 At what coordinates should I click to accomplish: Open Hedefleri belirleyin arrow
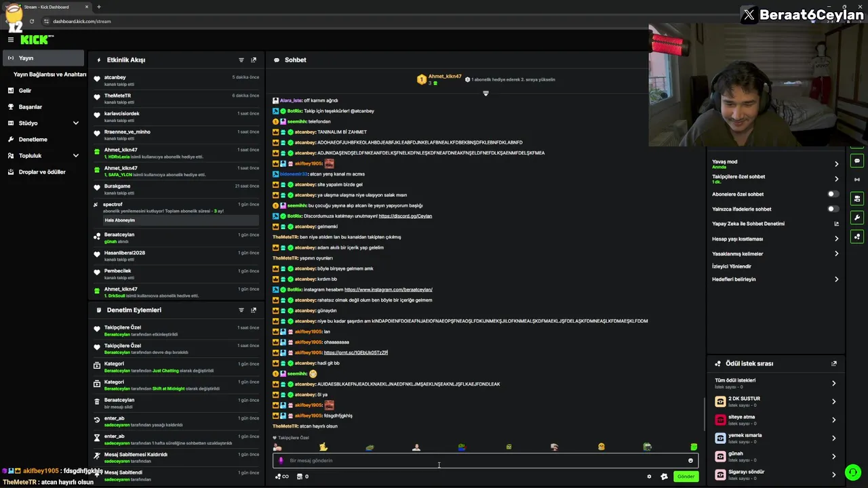[x=836, y=279]
